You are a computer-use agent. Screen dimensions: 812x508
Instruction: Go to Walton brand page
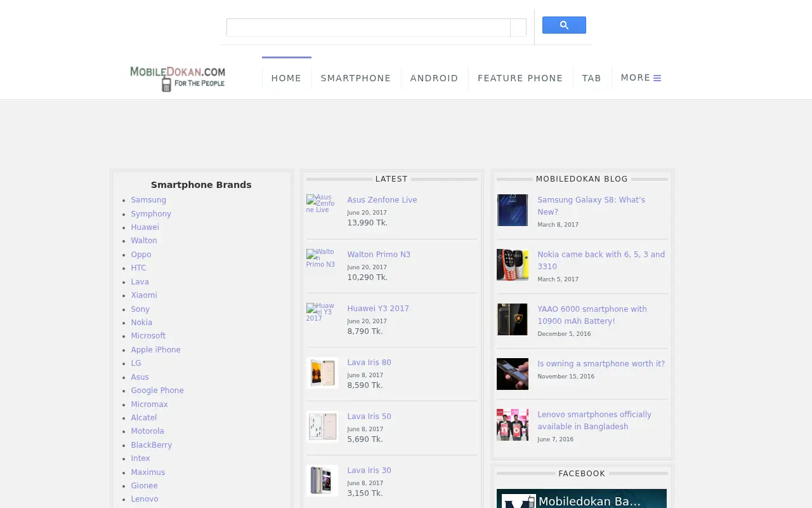click(144, 241)
